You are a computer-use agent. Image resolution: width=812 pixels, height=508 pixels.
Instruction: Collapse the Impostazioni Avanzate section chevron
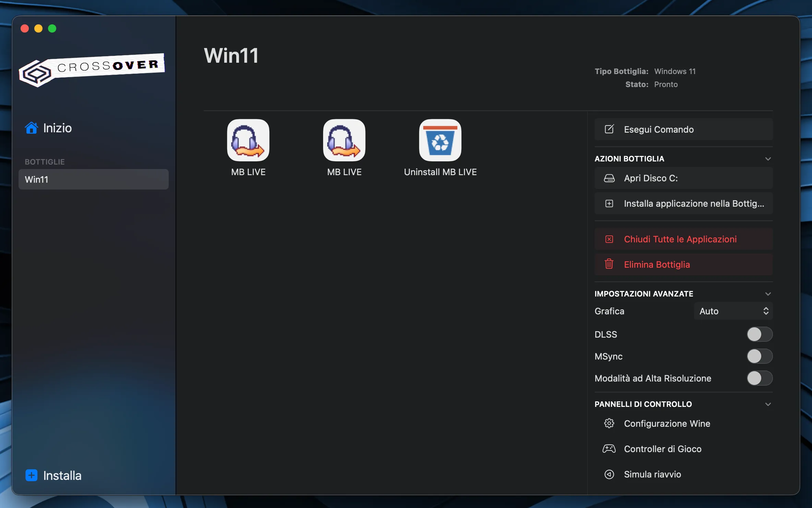(768, 294)
